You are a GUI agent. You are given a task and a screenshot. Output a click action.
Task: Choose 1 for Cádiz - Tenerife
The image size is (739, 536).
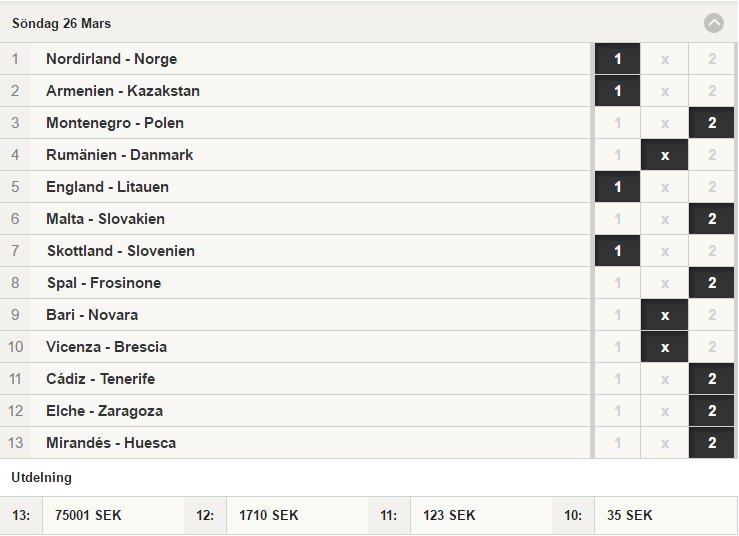(x=617, y=379)
